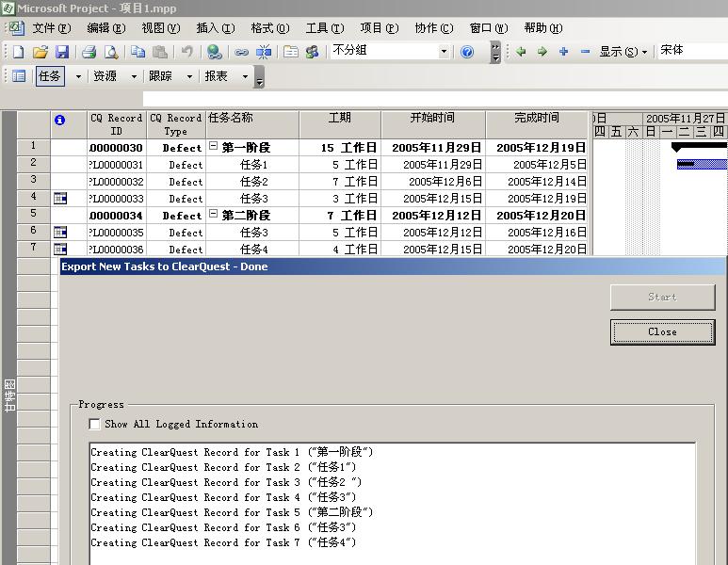This screenshot has height=565, width=728.
Task: Click the 任务名称 column header
Action: point(252,124)
